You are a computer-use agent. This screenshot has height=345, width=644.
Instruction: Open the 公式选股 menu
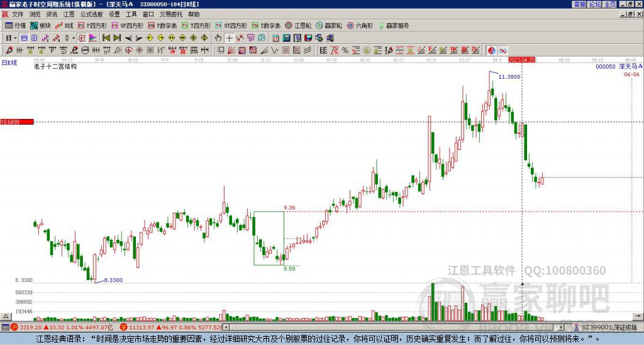pos(92,14)
